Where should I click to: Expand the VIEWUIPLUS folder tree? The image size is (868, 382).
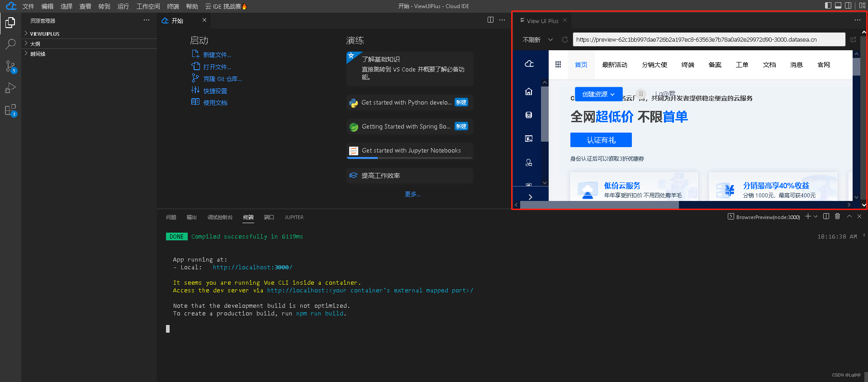(x=44, y=33)
